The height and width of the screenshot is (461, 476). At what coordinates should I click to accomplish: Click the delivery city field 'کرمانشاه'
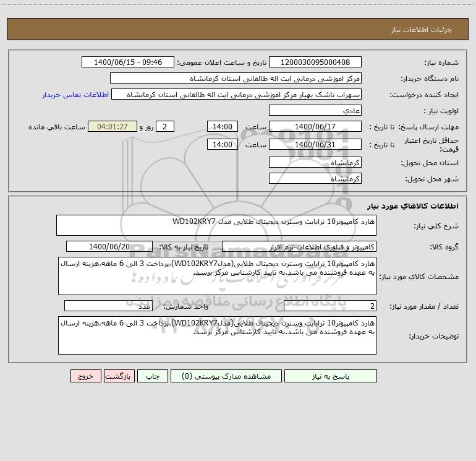click(315, 178)
